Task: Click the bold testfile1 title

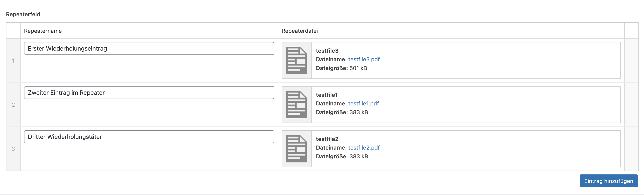Action: (x=327, y=95)
